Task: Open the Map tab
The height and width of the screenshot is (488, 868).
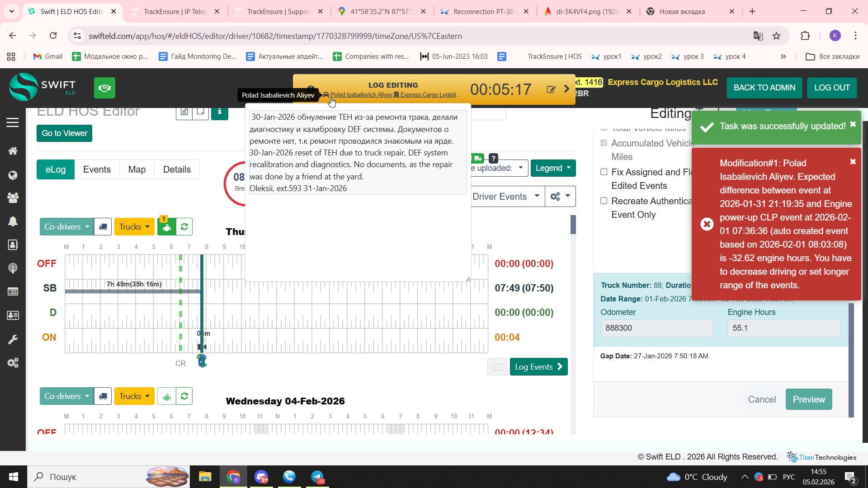Action: click(137, 169)
